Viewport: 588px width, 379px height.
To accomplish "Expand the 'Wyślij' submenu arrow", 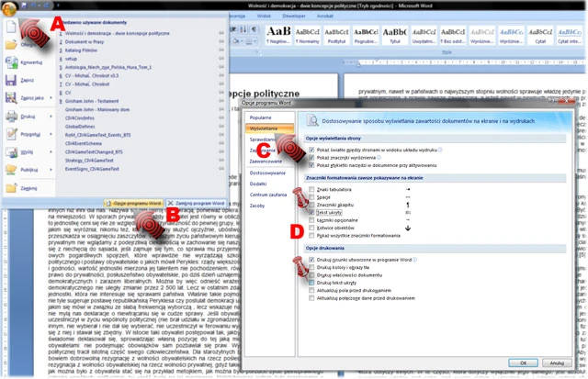I will 51,152.
